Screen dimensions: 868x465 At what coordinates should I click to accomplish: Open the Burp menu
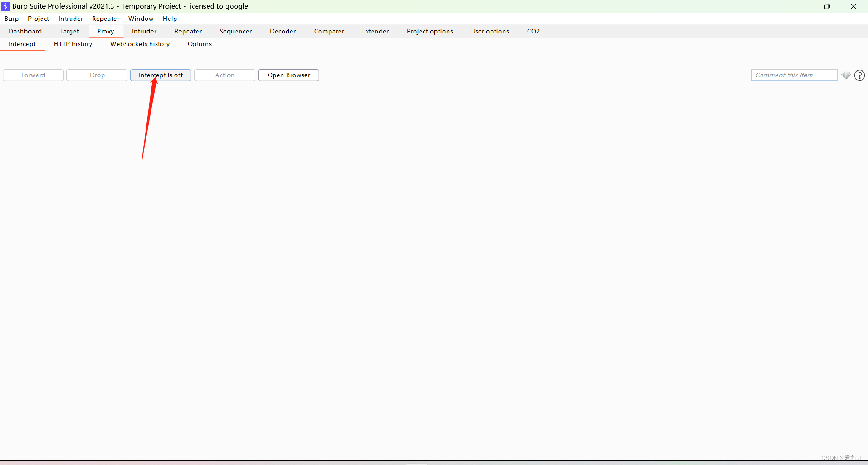tap(12, 19)
